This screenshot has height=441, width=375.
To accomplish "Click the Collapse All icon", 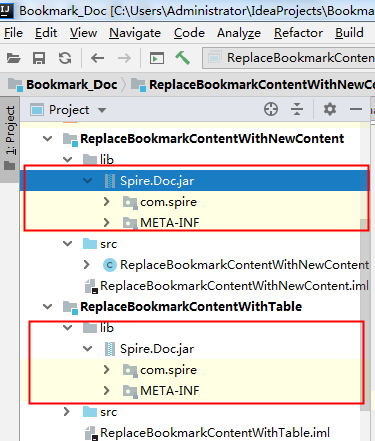I will (x=297, y=109).
